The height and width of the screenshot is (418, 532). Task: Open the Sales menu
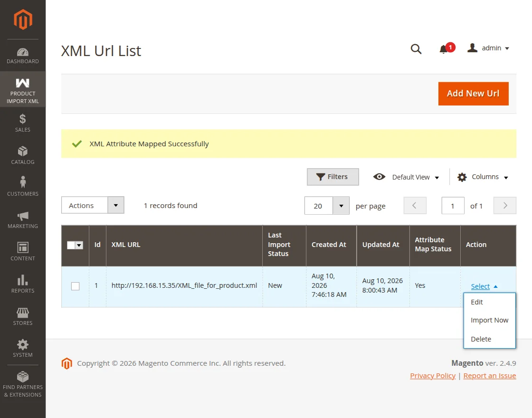(x=23, y=123)
